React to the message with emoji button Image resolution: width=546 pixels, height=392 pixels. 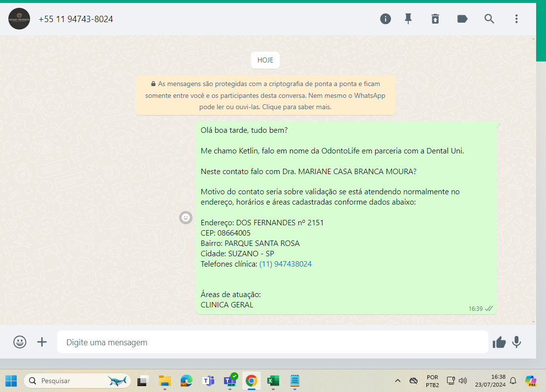[x=186, y=218]
